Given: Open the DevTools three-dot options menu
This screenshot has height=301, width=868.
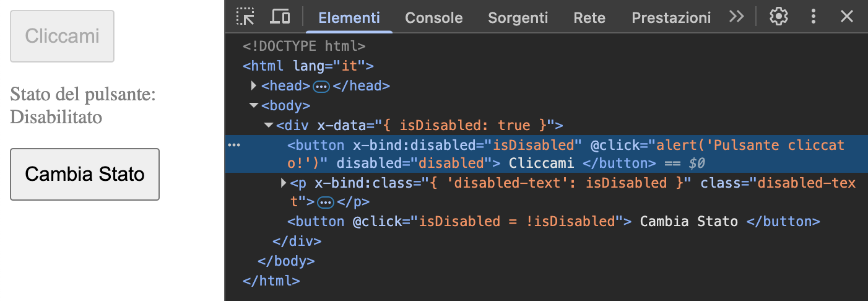Looking at the screenshot, I should point(814,17).
